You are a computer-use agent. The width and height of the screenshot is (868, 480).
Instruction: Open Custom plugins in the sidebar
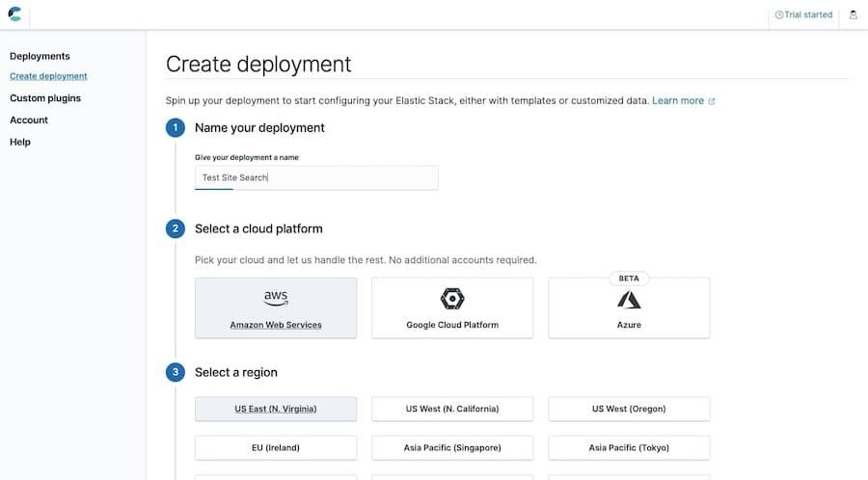[45, 98]
